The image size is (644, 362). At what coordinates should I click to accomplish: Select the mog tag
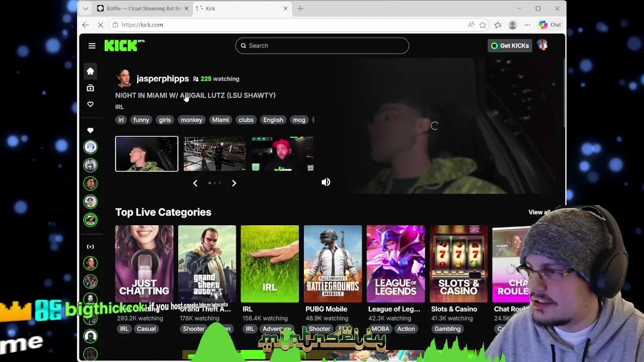click(x=299, y=120)
